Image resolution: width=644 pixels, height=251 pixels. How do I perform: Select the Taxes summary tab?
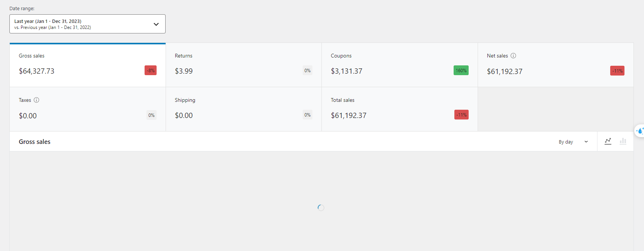click(x=87, y=109)
